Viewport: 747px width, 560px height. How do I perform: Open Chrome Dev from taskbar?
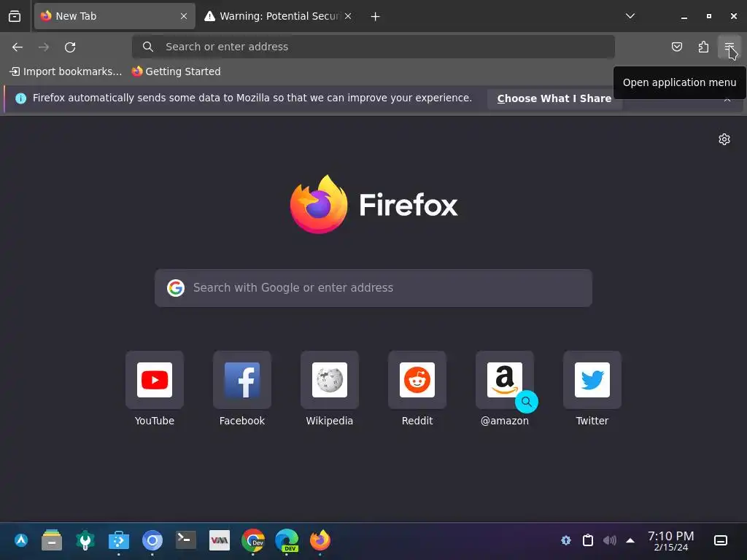pos(253,540)
